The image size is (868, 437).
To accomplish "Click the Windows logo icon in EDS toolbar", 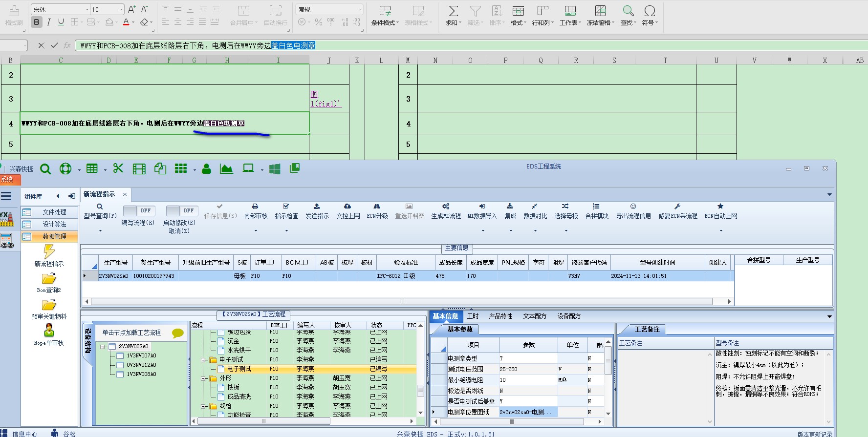I will click(275, 169).
